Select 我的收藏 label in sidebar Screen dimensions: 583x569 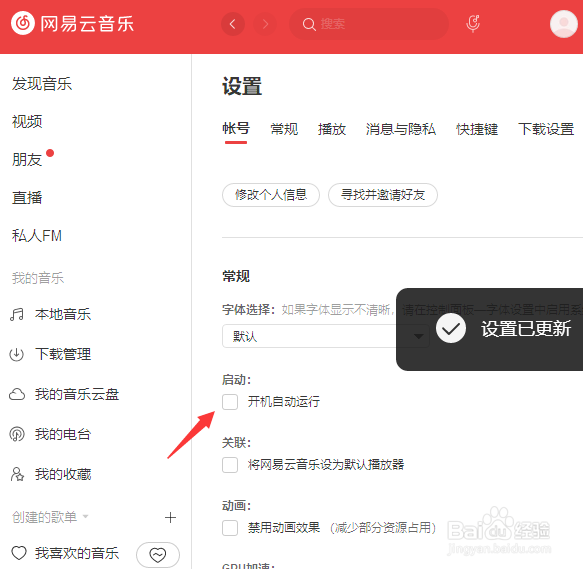[x=63, y=474]
